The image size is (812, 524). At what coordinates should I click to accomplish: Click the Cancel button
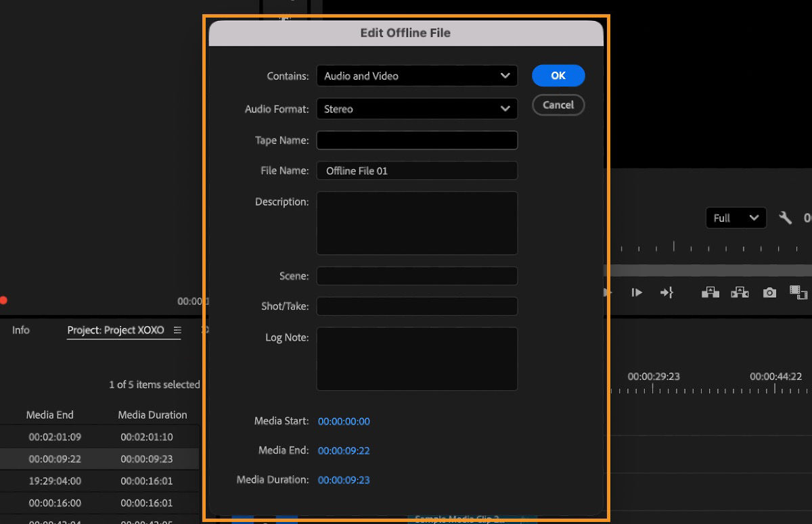tap(558, 105)
